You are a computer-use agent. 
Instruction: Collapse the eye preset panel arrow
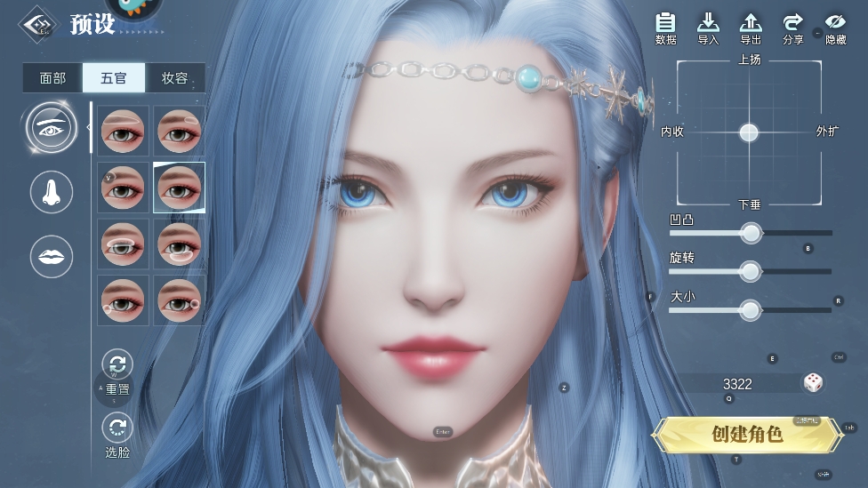(x=89, y=128)
